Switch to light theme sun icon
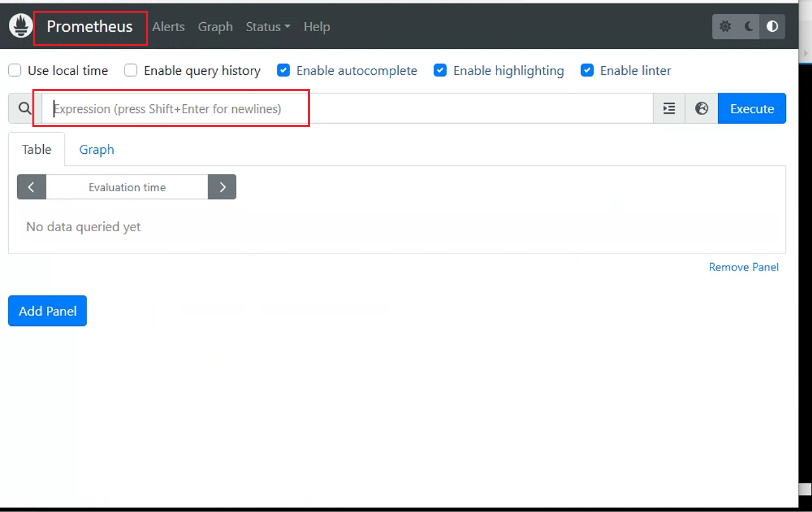 (x=725, y=27)
